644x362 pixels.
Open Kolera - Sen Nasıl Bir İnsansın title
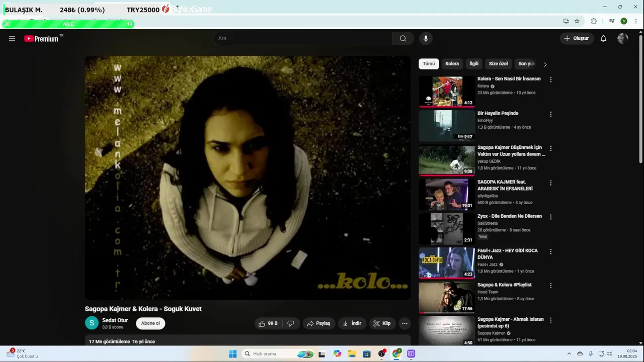pyautogui.click(x=509, y=79)
